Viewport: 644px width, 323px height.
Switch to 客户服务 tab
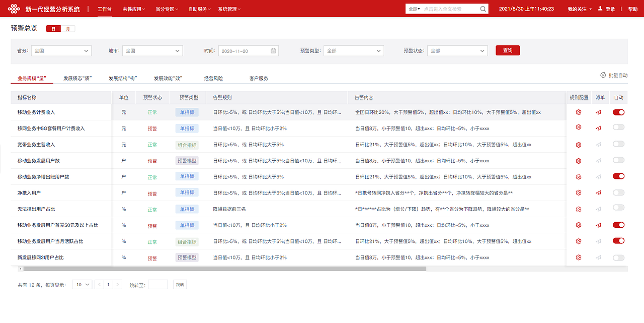(x=259, y=78)
